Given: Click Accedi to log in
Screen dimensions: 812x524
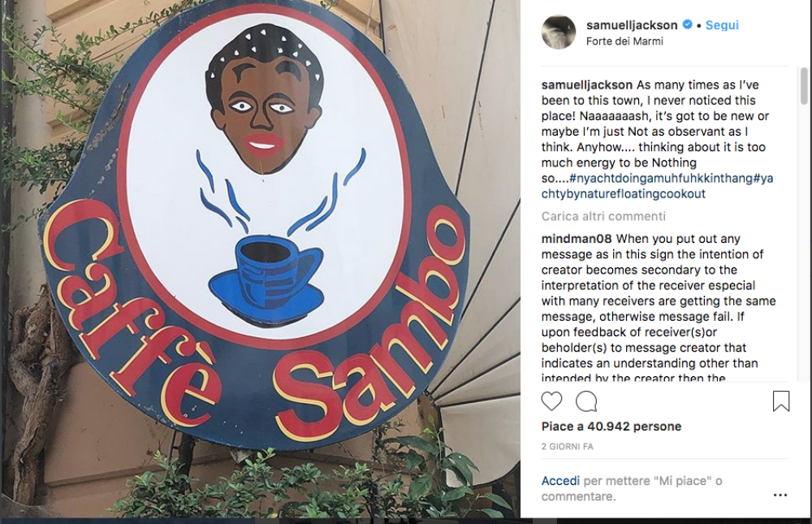Looking at the screenshot, I should pos(560,481).
